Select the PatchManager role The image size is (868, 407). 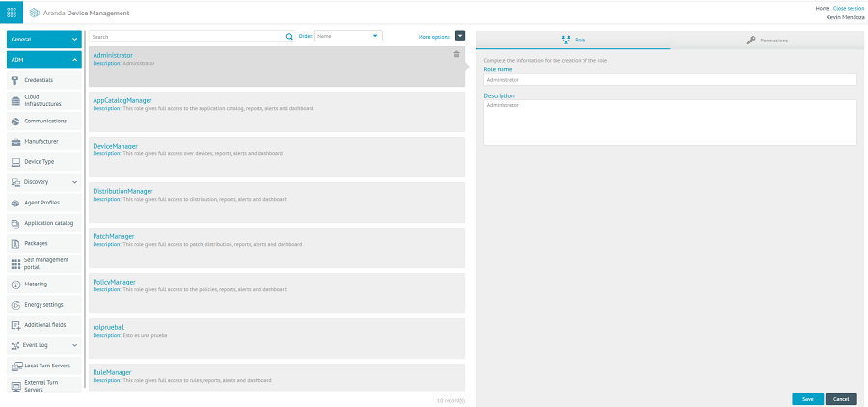[x=277, y=248]
